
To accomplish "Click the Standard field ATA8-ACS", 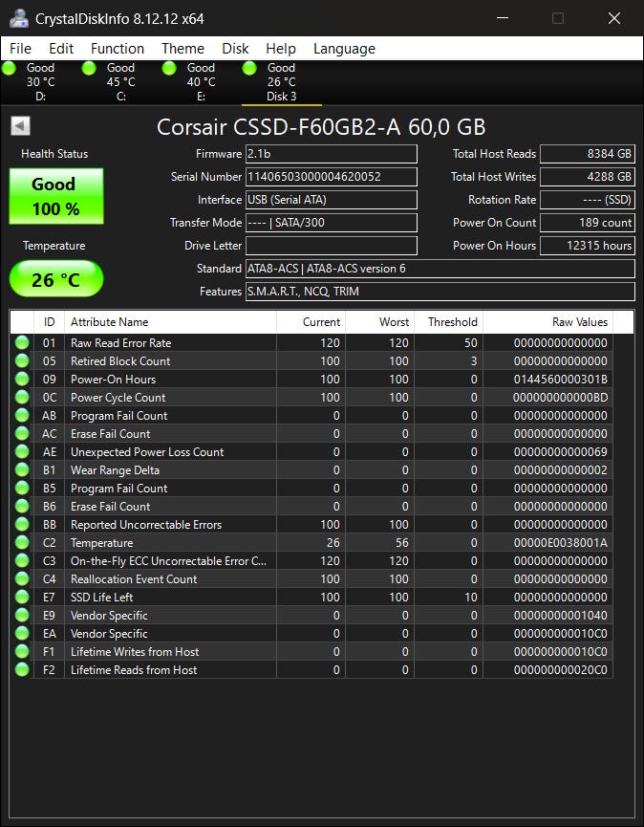I will click(x=440, y=269).
